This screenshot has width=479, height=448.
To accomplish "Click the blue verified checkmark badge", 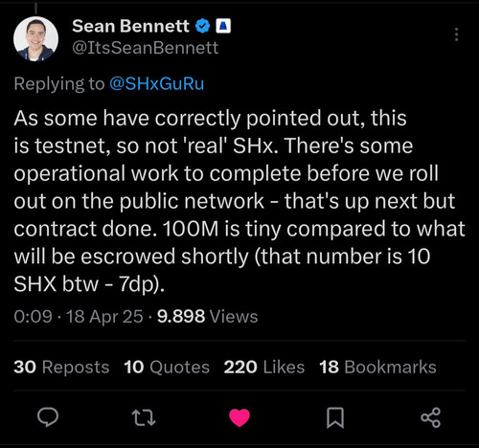I will (202, 26).
